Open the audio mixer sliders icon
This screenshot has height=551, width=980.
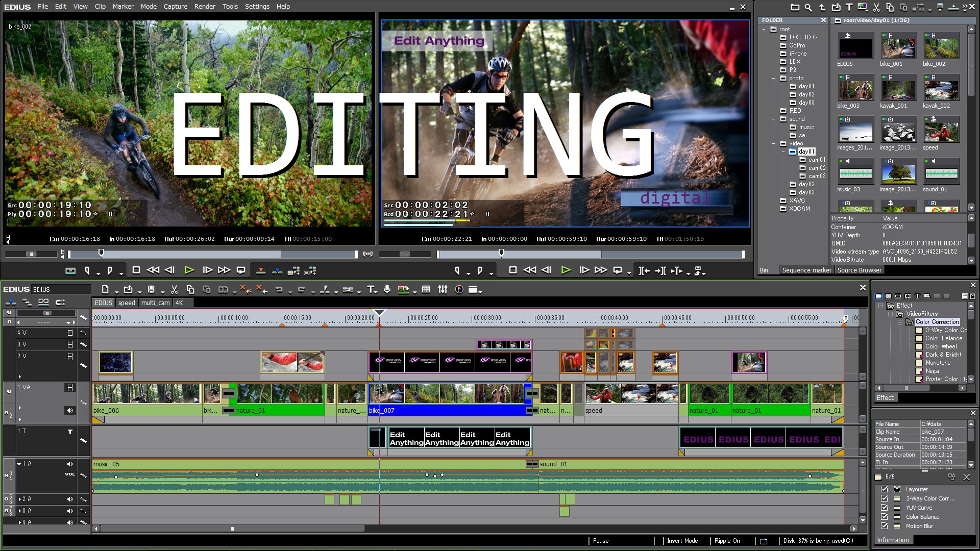(443, 290)
